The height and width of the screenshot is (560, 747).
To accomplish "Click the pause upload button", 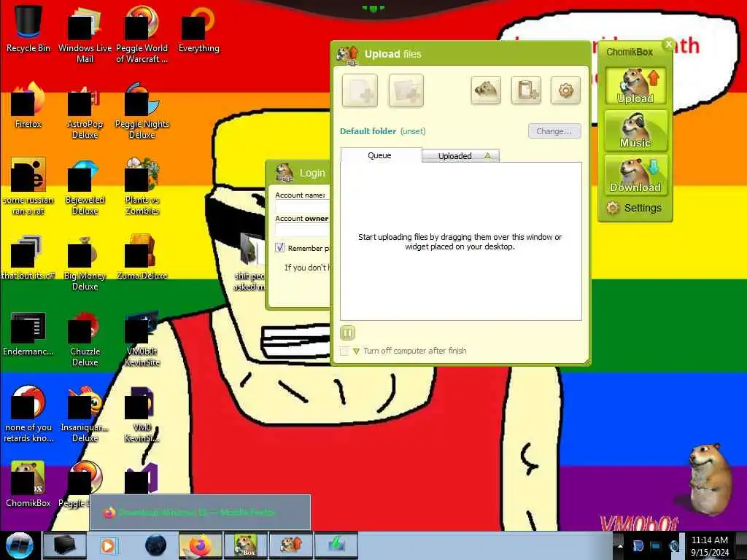I will pyautogui.click(x=347, y=332).
